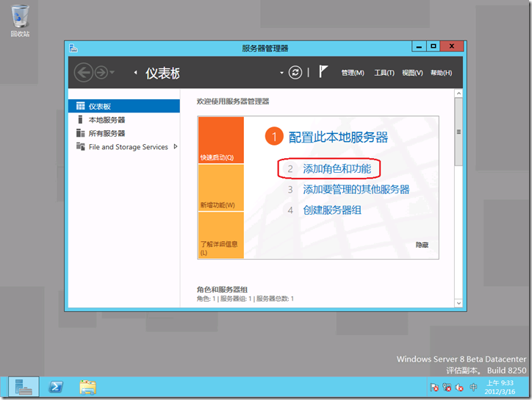Click the 本地服务器 sidebar icon

pyautogui.click(x=80, y=119)
